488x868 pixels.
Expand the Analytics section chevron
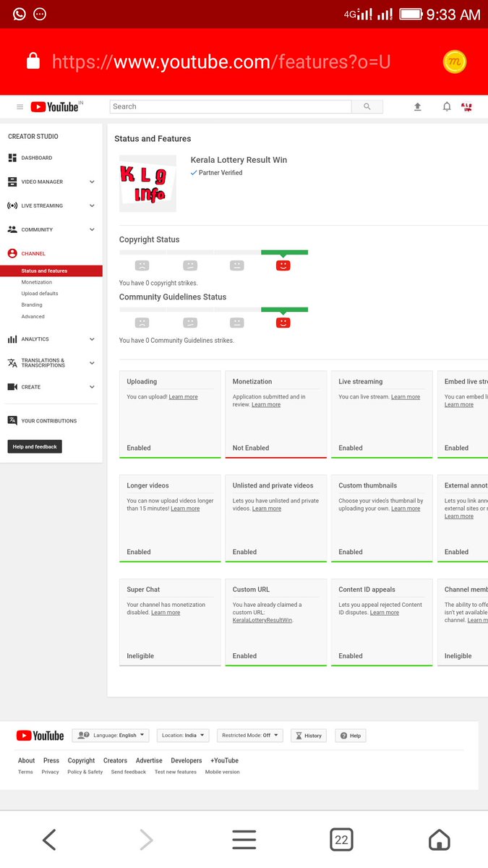(x=92, y=339)
